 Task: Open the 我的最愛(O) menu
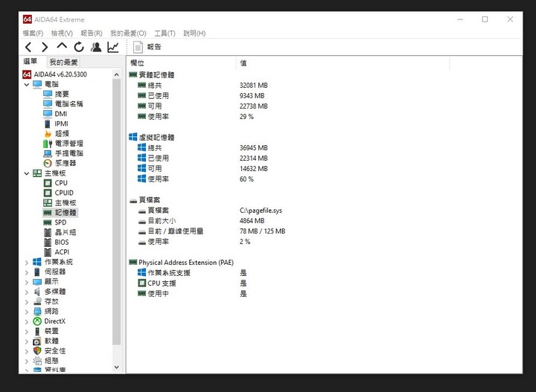pos(128,33)
